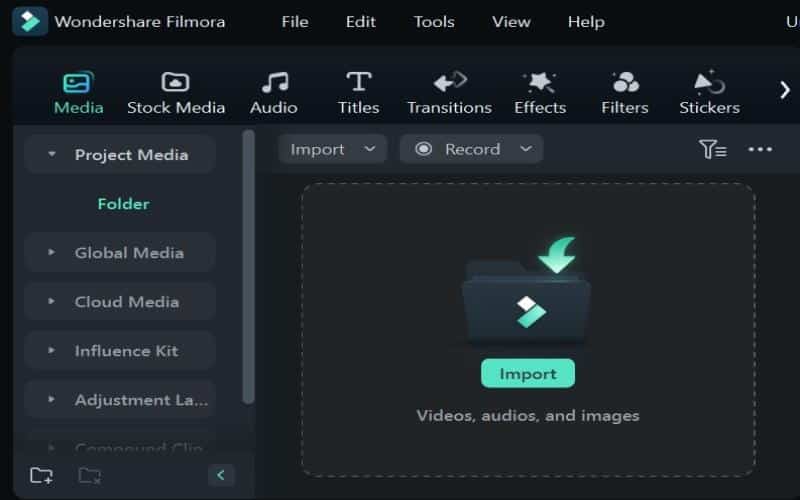Click the green Import button
Screen dimensions: 800x500
point(528,373)
